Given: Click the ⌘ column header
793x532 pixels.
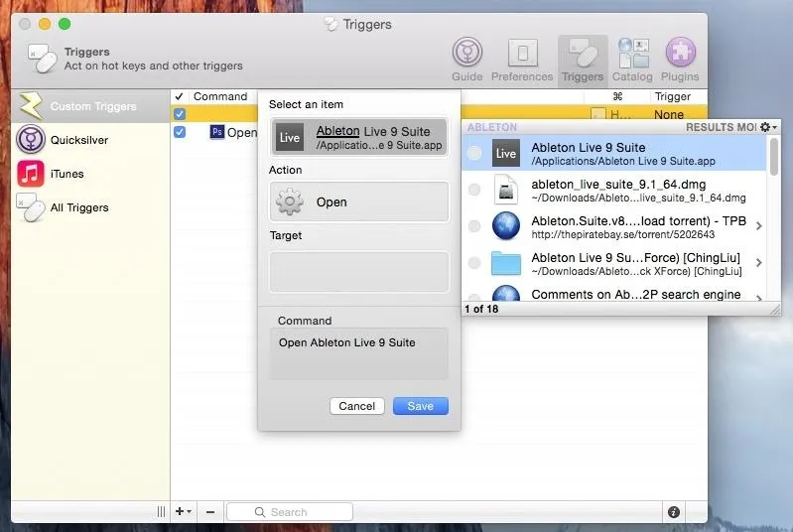Looking at the screenshot, I should pos(617,96).
